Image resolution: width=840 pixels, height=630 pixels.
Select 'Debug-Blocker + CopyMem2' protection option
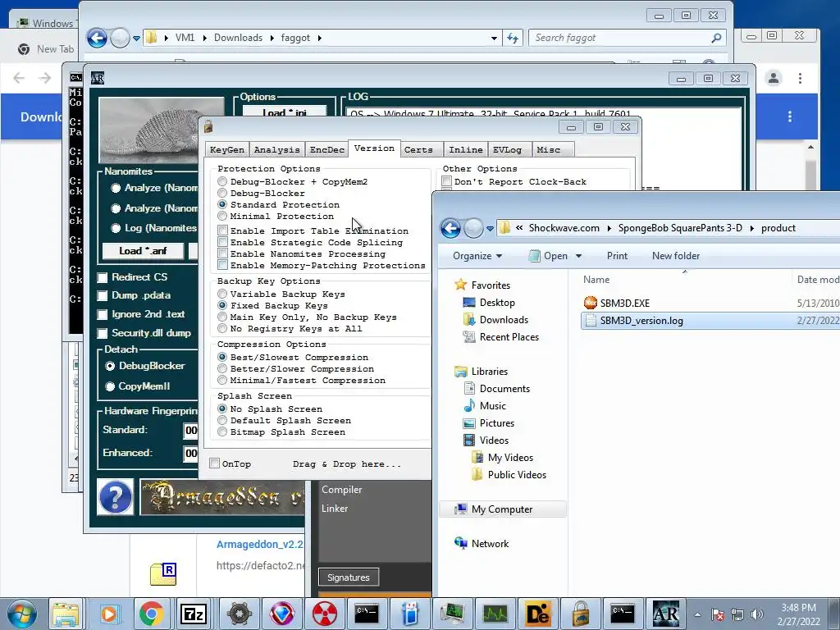pos(222,181)
